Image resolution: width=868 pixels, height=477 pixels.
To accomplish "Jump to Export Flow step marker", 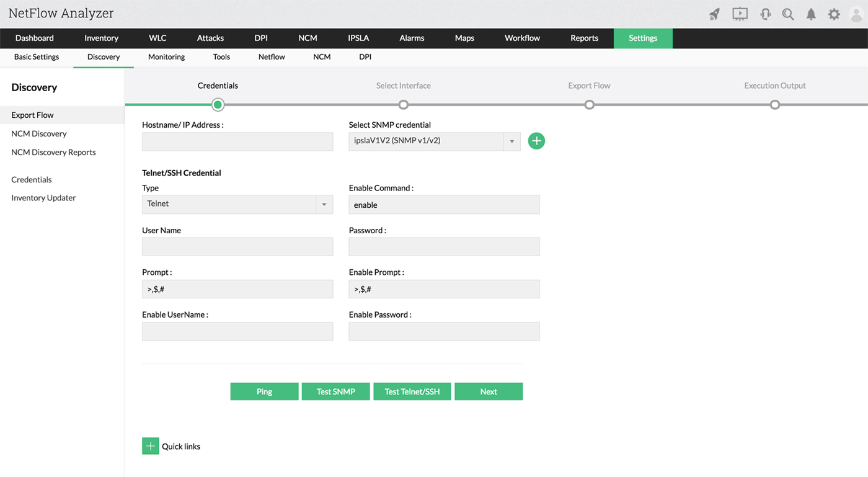I will [589, 104].
